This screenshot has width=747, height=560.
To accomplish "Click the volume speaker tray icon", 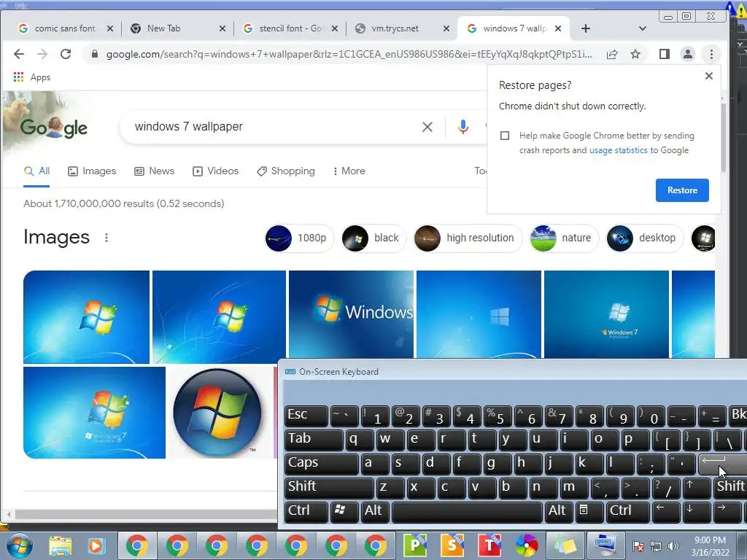I will click(x=673, y=545).
